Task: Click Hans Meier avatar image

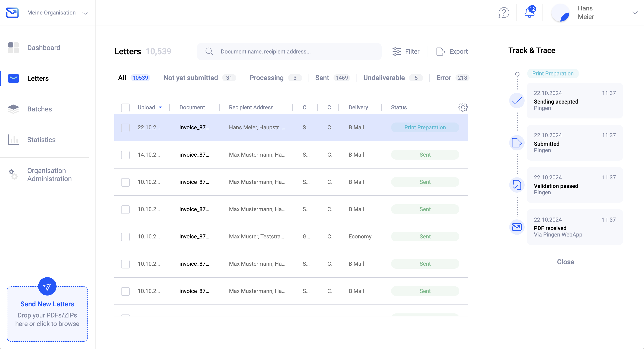Action: tap(560, 13)
